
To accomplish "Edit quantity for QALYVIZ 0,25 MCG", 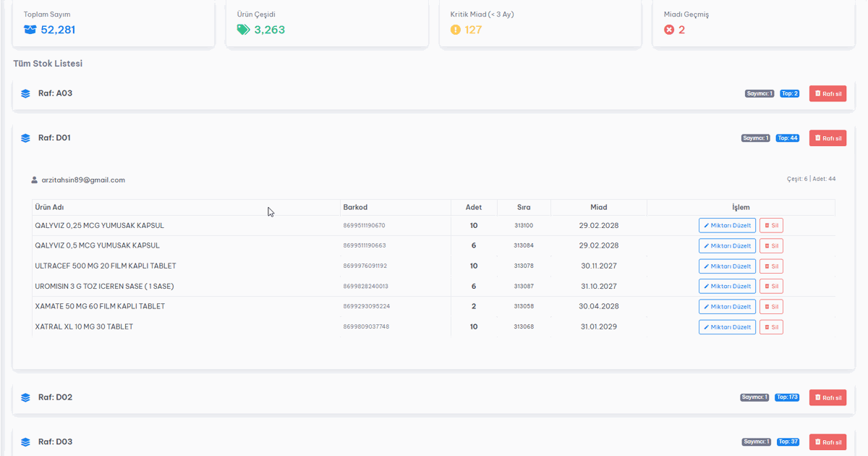I will click(727, 225).
